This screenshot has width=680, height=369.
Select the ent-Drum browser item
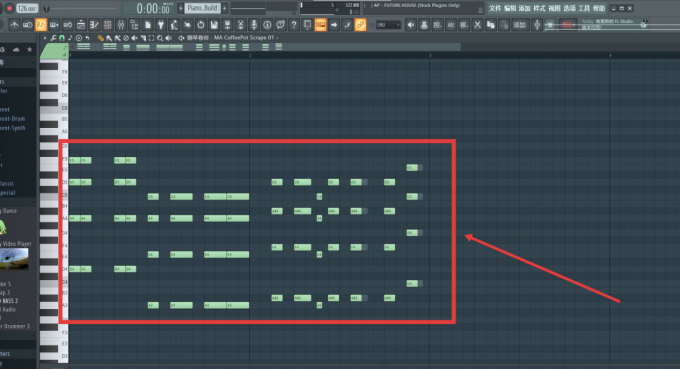coord(13,118)
